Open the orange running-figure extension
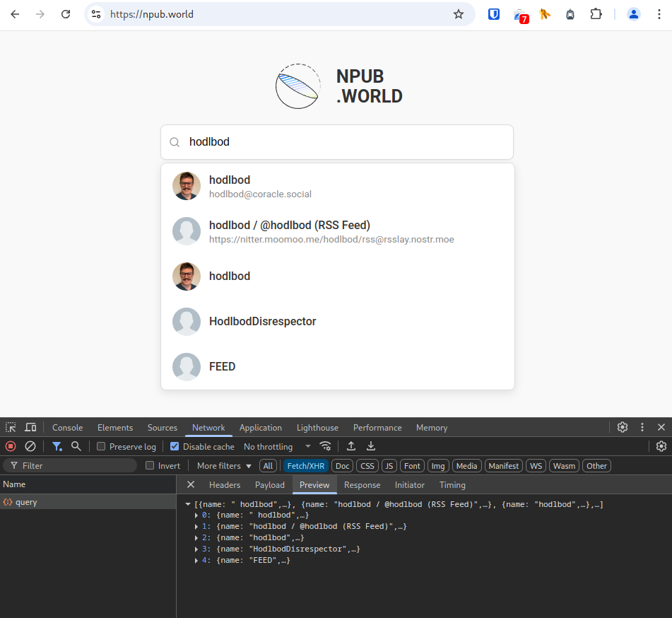 coord(545,14)
